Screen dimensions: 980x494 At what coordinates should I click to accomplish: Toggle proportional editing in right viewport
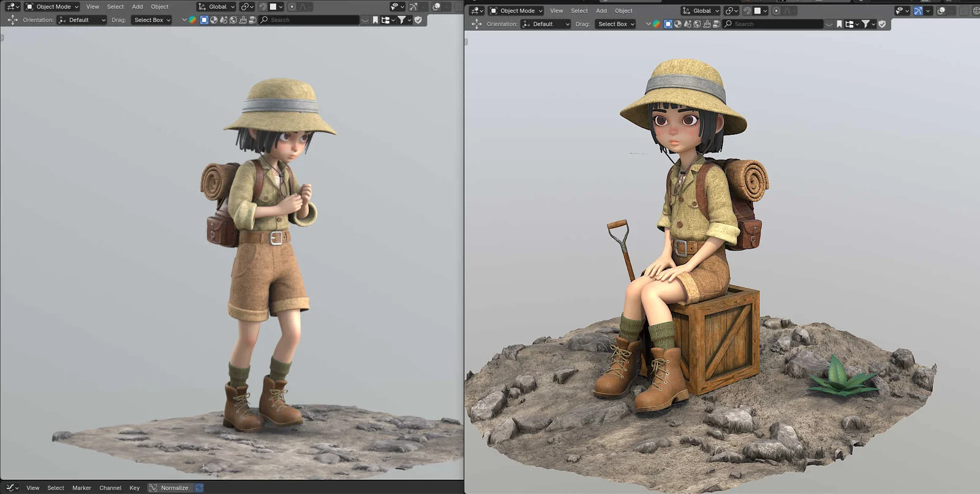click(776, 10)
